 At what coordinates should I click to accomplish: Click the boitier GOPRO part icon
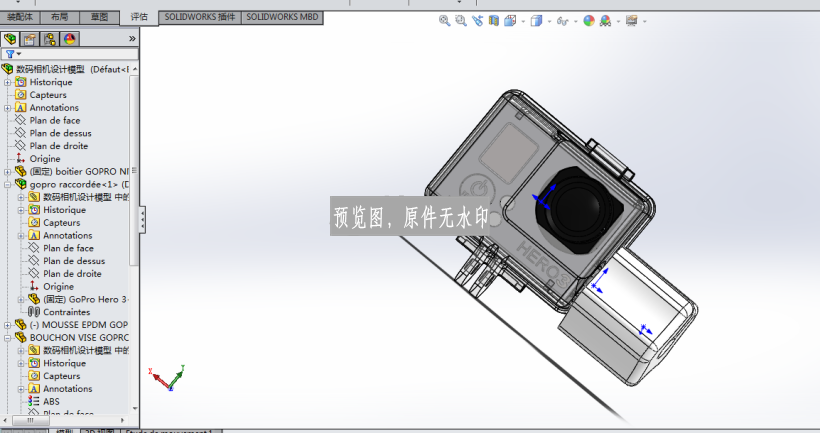(21, 171)
